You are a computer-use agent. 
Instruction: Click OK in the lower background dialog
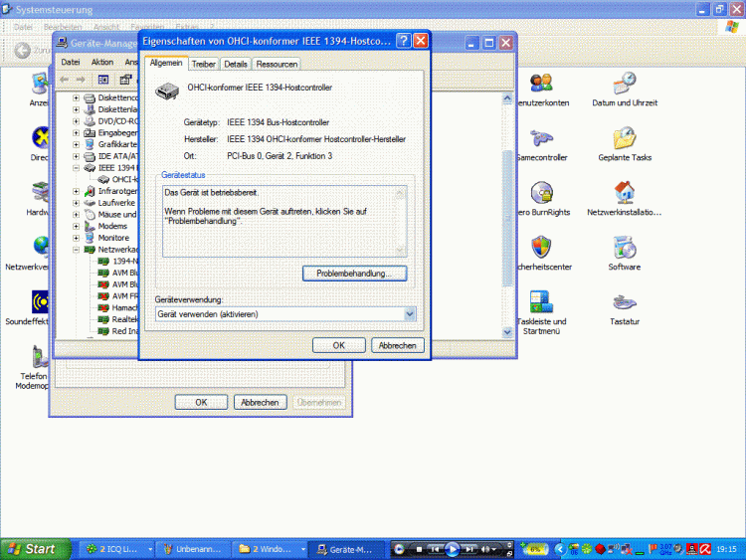(201, 403)
